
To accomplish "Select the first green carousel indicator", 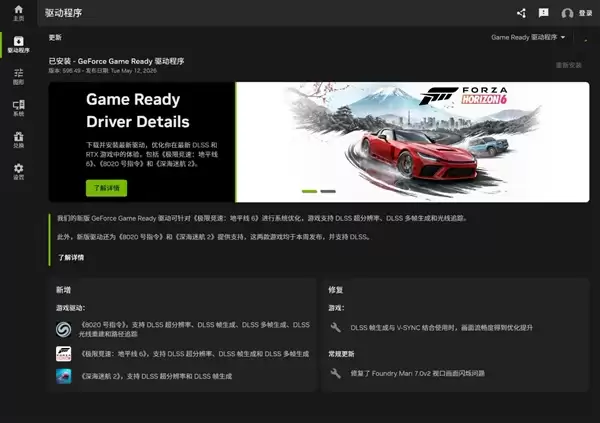I will pyautogui.click(x=309, y=191).
